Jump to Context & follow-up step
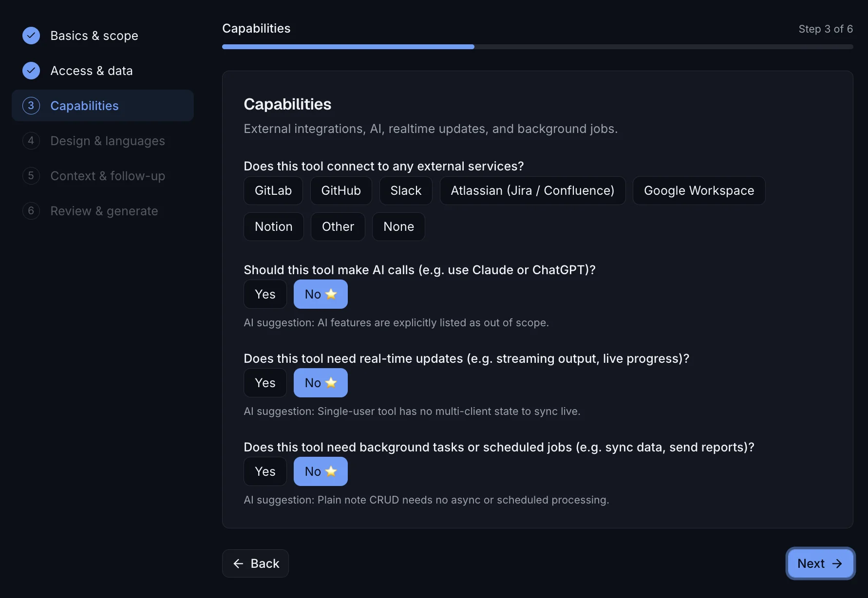The width and height of the screenshot is (868, 598). point(103,176)
